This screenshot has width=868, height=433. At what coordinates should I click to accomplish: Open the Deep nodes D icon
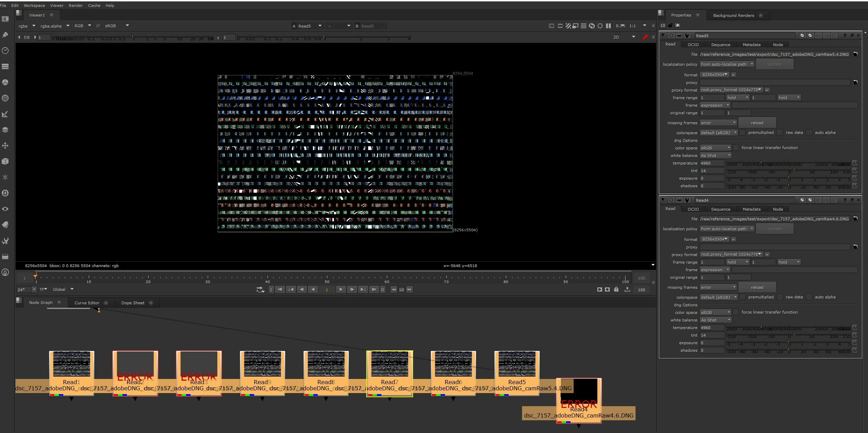tap(5, 193)
